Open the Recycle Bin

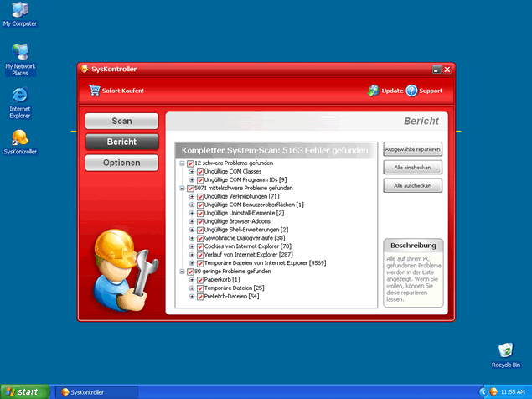click(505, 350)
